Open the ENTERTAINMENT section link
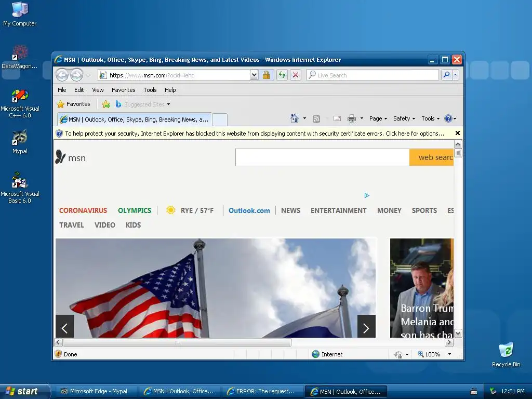Viewport: 532px width, 399px height. click(339, 210)
